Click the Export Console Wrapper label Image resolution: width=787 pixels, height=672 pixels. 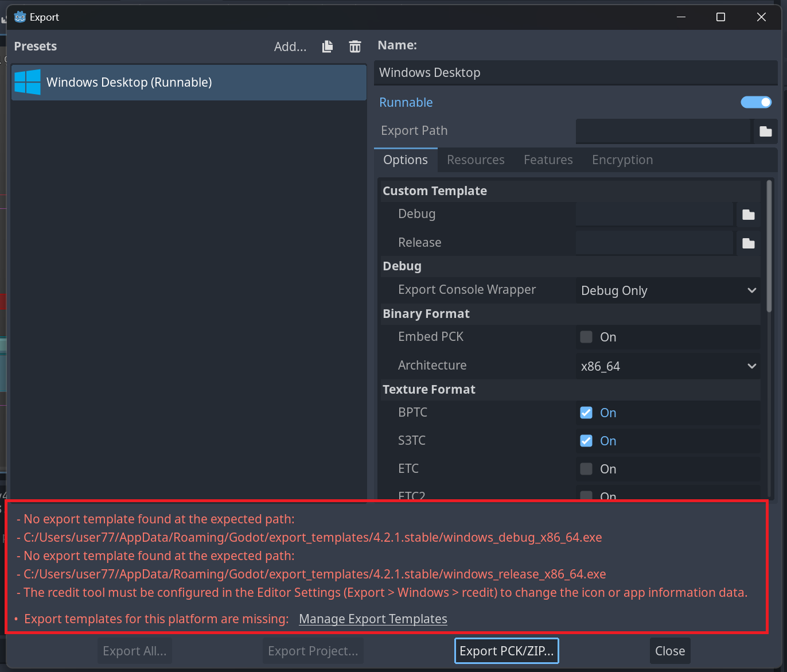pyautogui.click(x=467, y=290)
